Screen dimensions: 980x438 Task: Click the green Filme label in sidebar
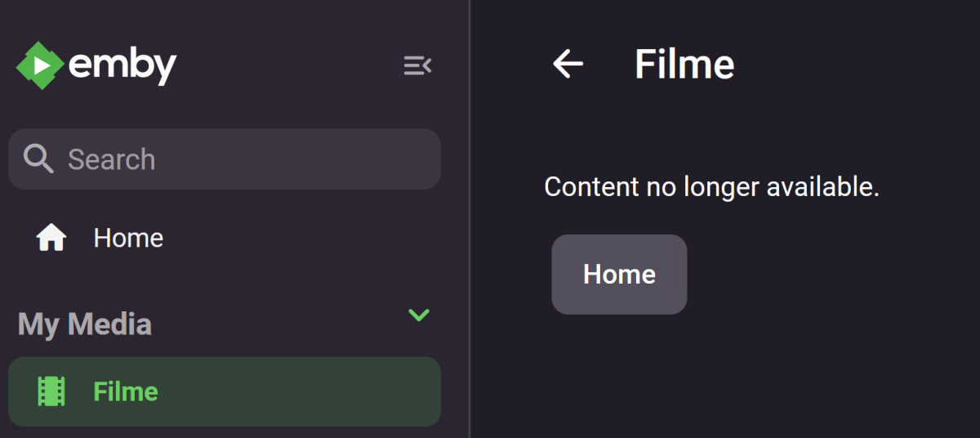coord(125,391)
